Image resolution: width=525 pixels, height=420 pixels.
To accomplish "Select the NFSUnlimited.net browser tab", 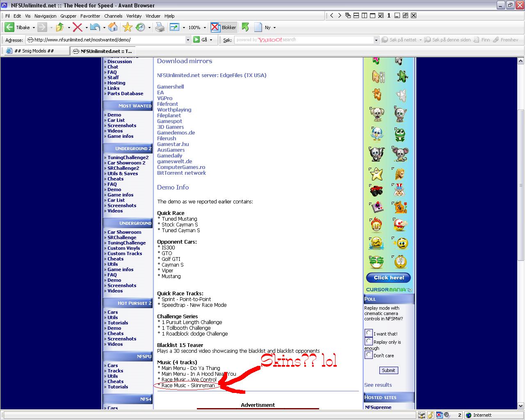I will (103, 51).
